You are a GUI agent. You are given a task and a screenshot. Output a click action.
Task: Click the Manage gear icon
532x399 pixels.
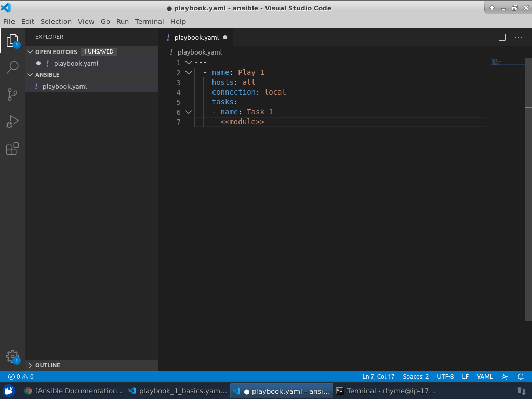click(x=12, y=356)
